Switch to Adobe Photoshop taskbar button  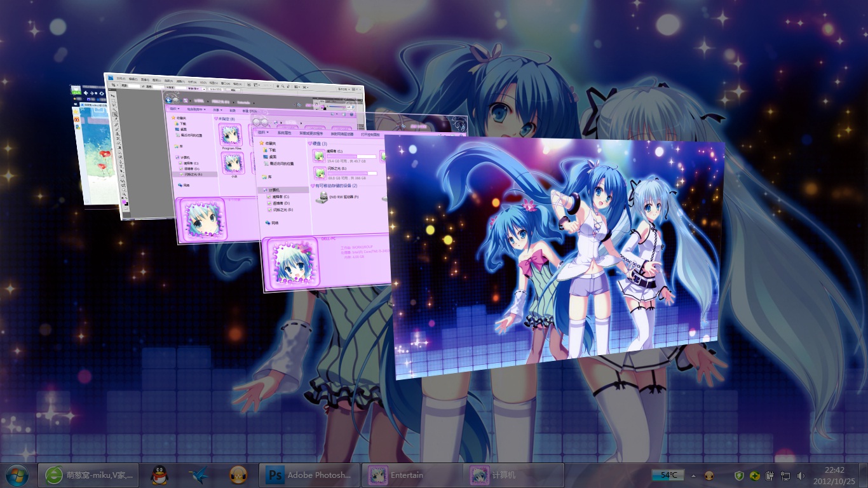pyautogui.click(x=310, y=475)
